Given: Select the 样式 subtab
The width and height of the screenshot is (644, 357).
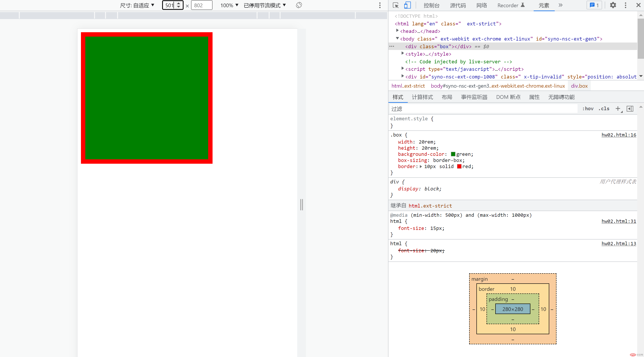Looking at the screenshot, I should click(398, 97).
